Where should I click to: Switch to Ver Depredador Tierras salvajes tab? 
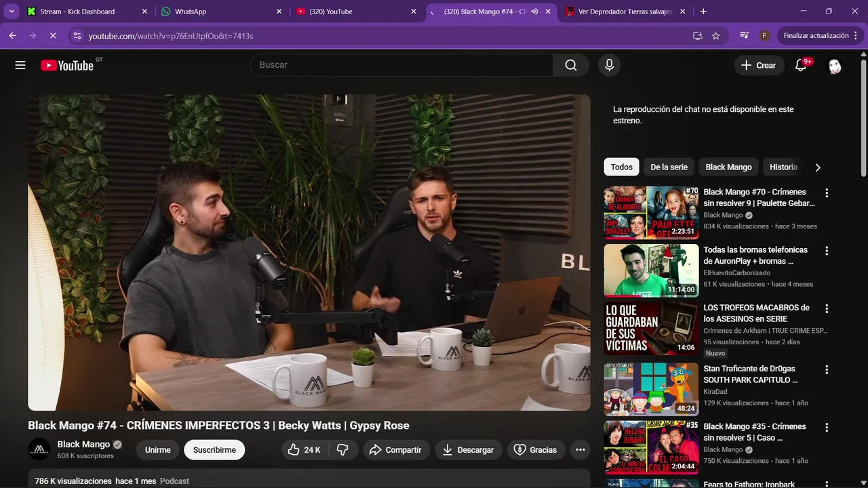click(625, 12)
